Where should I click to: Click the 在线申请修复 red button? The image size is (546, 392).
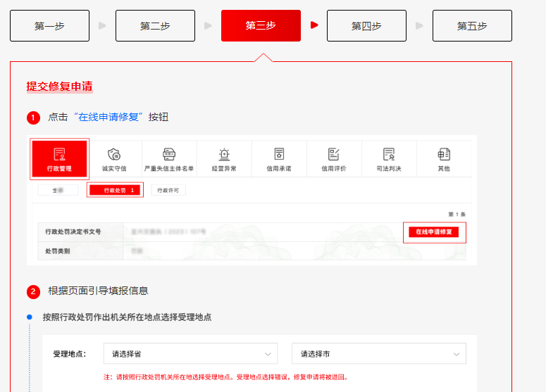[434, 232]
